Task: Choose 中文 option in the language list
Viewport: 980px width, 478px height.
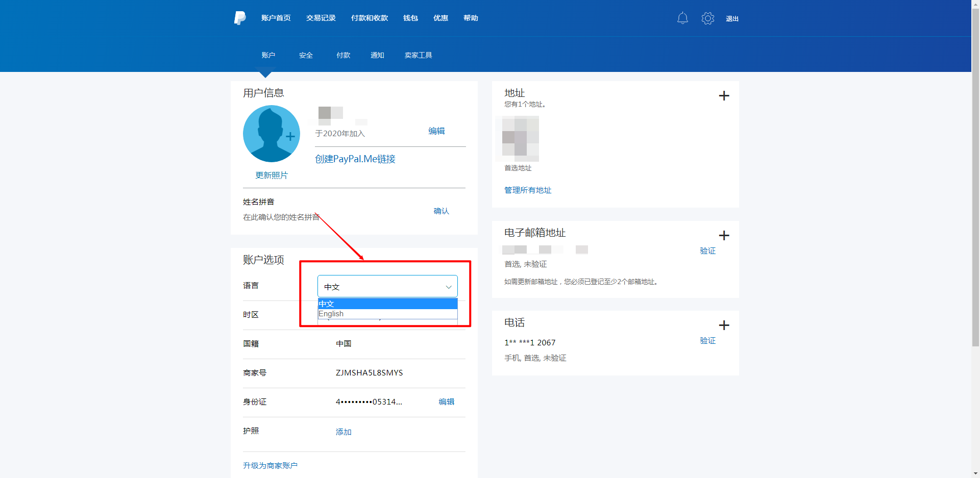Action: click(x=387, y=304)
